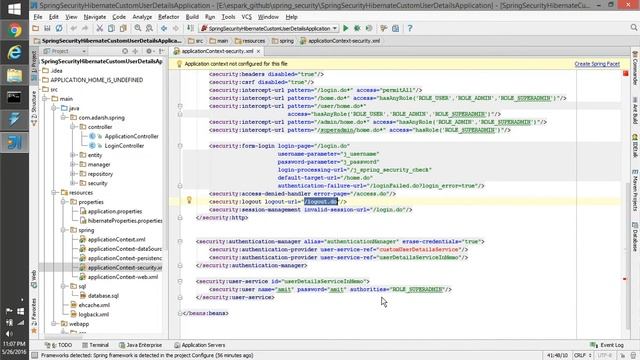
Task: Click the Scroll from Source target icon
Action: pos(125,51)
